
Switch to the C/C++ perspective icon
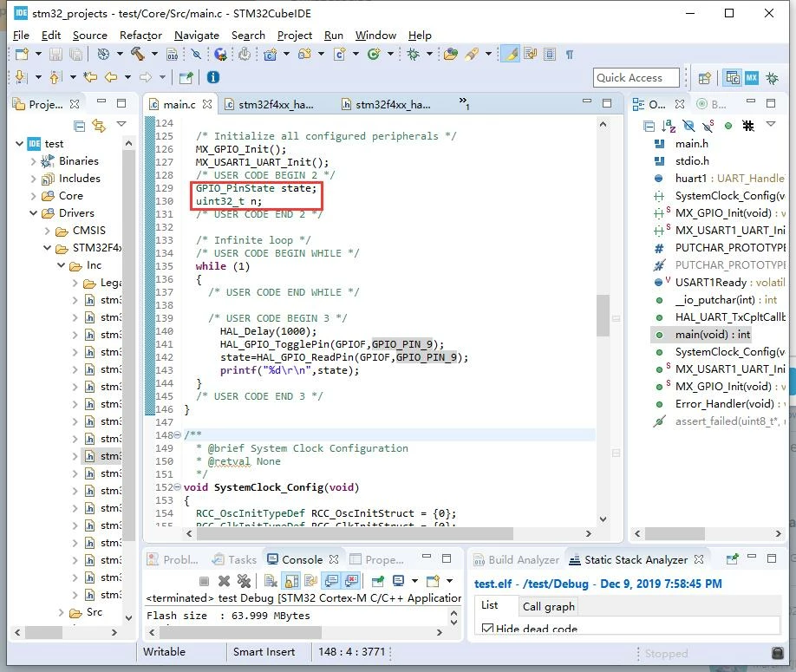733,78
